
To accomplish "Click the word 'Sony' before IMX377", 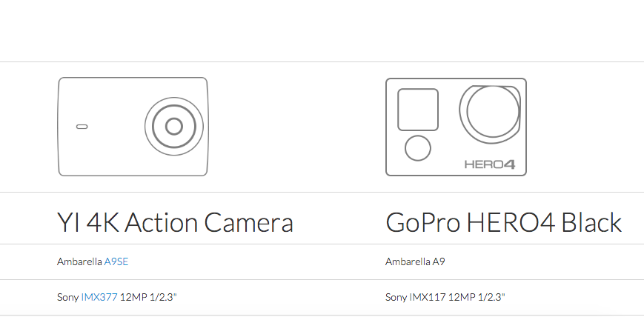I will pos(67,297).
